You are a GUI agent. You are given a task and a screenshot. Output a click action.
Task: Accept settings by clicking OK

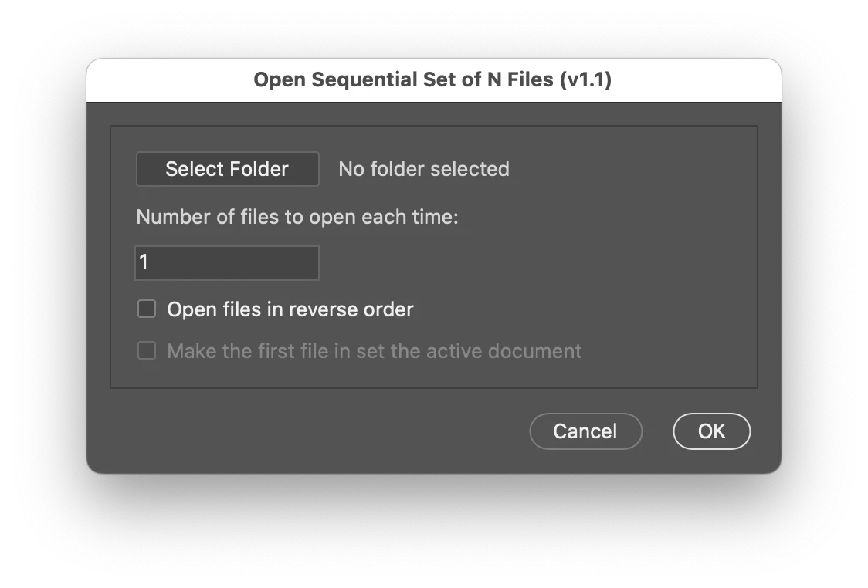click(711, 431)
